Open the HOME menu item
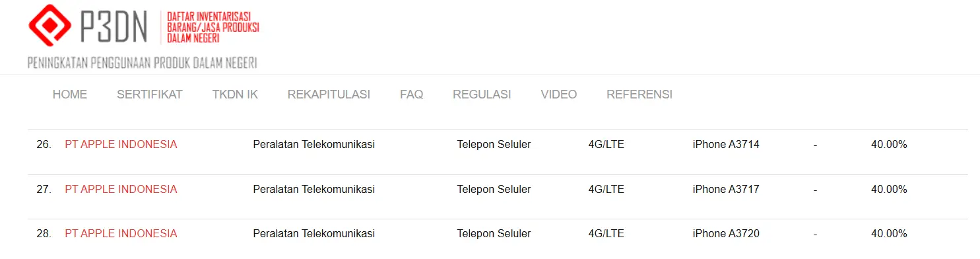The height and width of the screenshot is (259, 980). click(x=70, y=94)
